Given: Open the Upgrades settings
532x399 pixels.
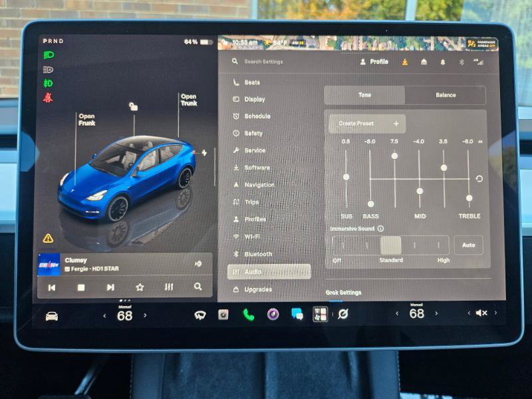Looking at the screenshot, I should (x=253, y=289).
